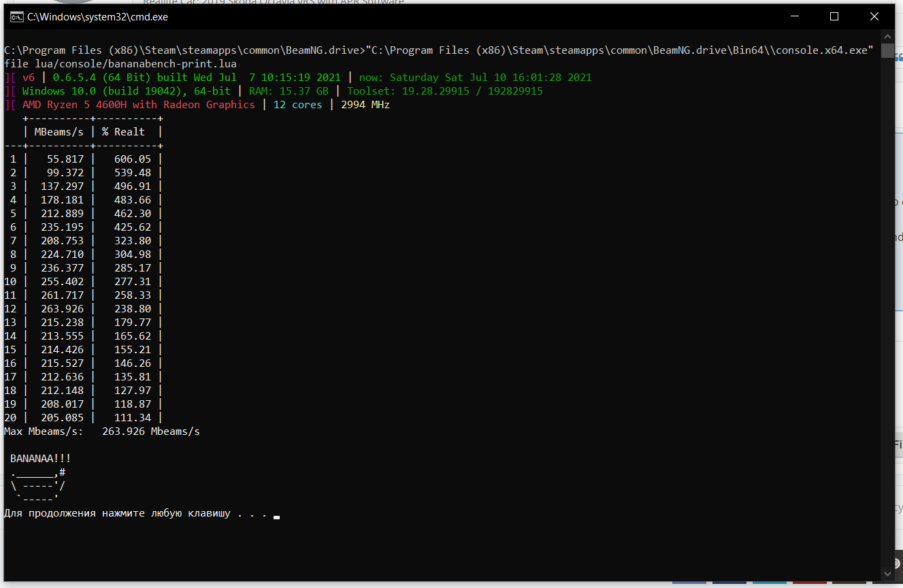The height and width of the screenshot is (588, 903).
Task: Click the 'MBeams/s' column header
Action: (x=59, y=132)
